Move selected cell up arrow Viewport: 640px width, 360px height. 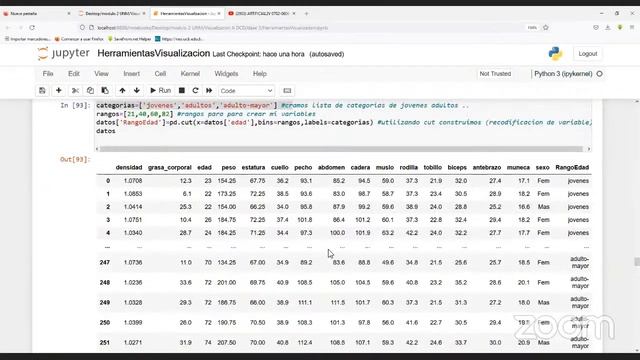point(122,91)
